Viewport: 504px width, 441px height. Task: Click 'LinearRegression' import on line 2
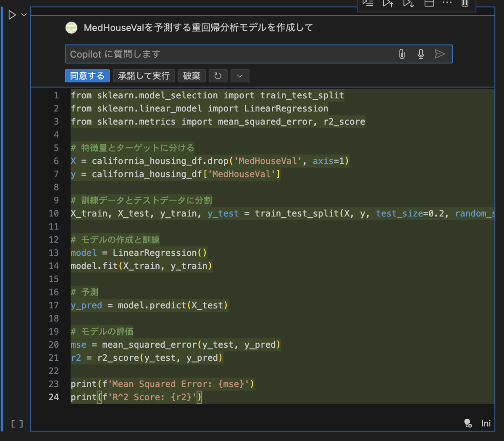pos(286,108)
